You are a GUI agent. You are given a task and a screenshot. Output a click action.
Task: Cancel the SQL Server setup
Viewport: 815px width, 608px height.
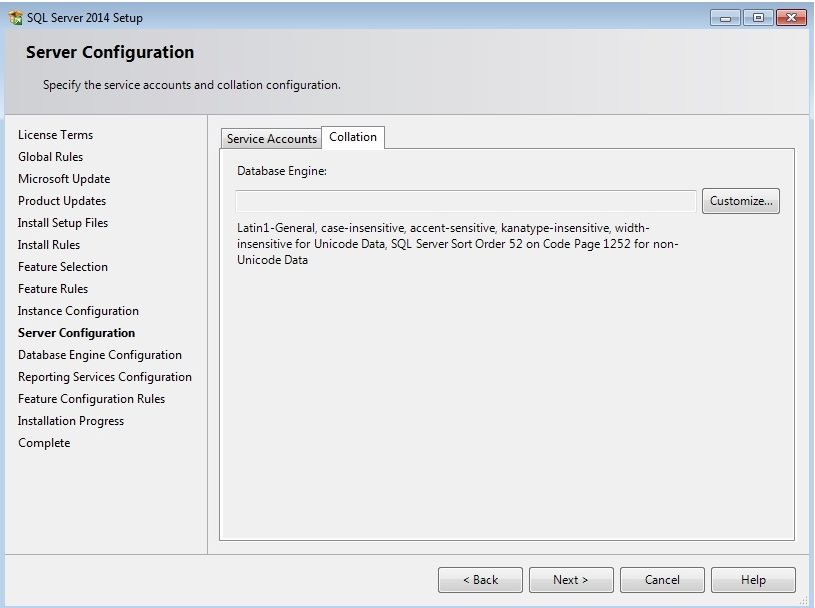pyautogui.click(x=662, y=580)
